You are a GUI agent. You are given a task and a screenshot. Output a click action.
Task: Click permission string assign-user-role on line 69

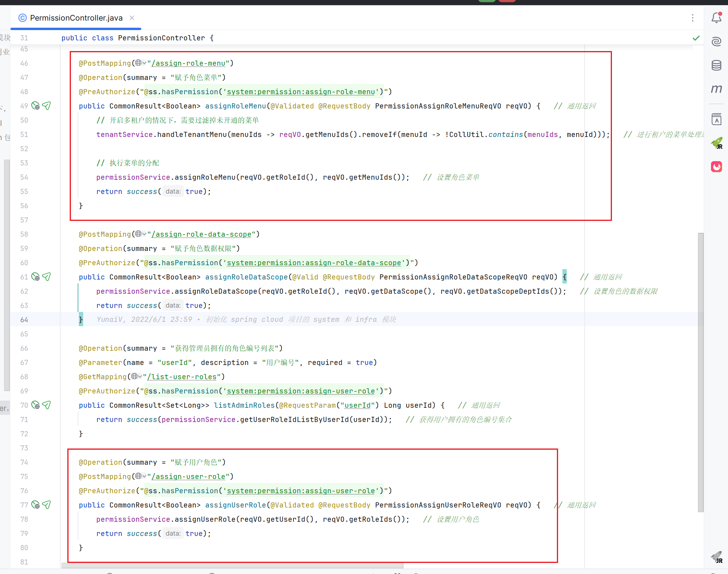(301, 391)
